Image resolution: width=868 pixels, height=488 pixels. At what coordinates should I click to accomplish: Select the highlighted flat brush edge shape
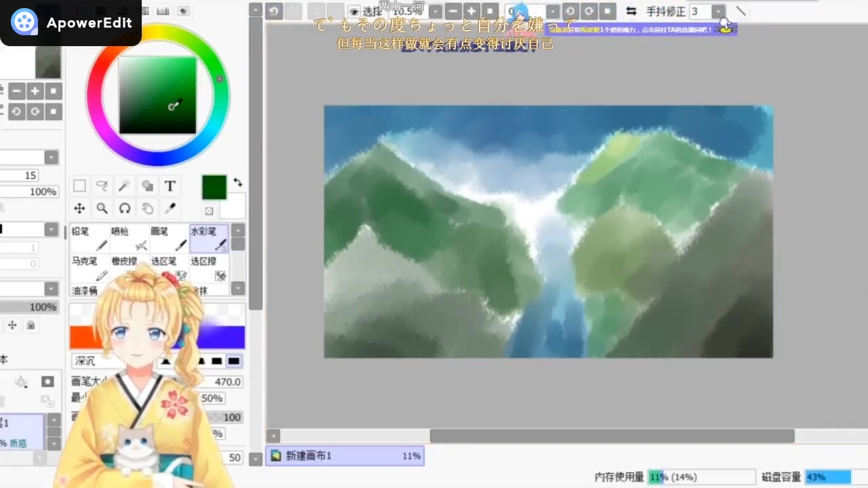[234, 361]
